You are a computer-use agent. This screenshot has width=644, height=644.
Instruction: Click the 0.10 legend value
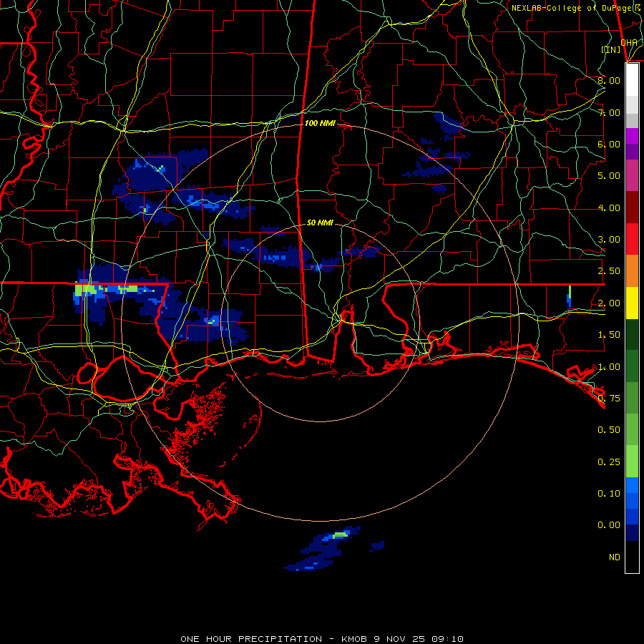(609, 494)
